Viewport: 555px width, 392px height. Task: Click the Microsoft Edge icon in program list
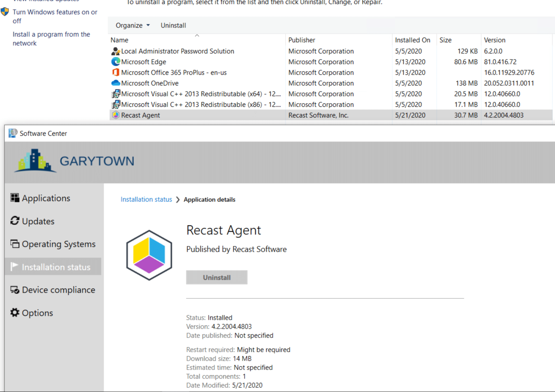pos(116,62)
